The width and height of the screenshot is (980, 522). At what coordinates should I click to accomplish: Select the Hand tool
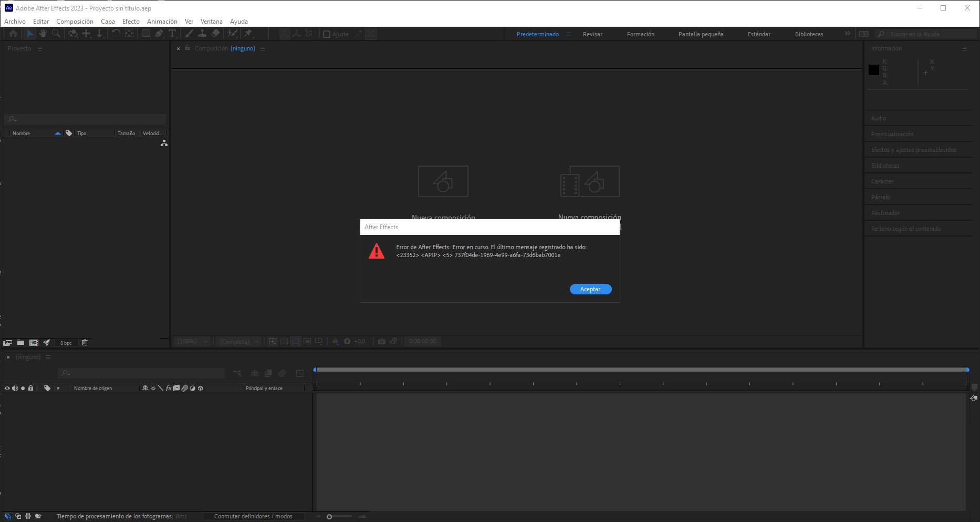[x=43, y=33]
